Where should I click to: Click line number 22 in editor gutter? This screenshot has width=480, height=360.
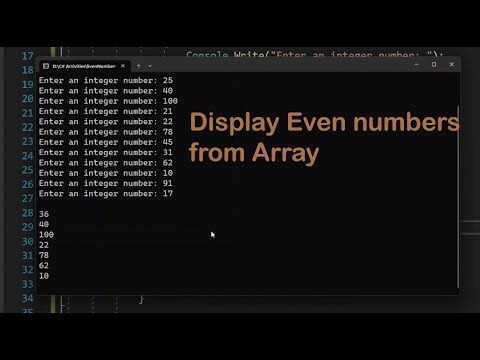click(x=28, y=127)
